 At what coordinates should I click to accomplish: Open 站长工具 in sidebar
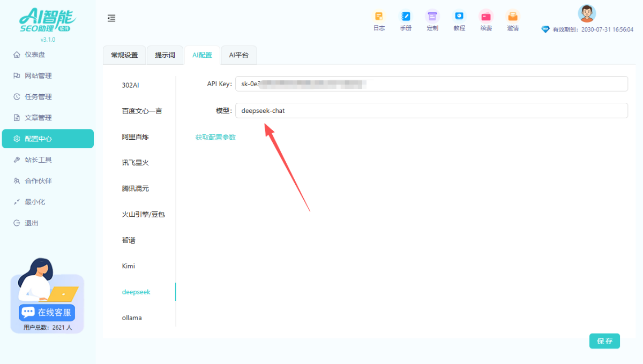[x=48, y=160]
